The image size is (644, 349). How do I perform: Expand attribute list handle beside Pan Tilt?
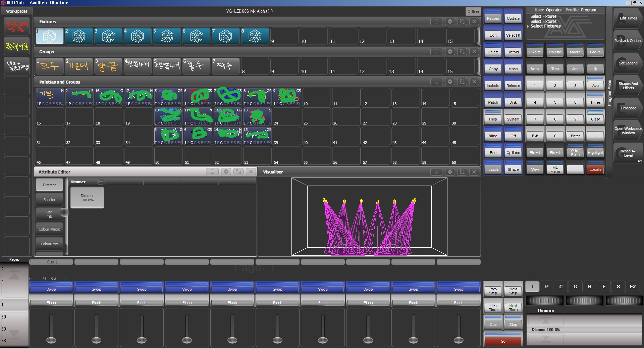click(64, 212)
